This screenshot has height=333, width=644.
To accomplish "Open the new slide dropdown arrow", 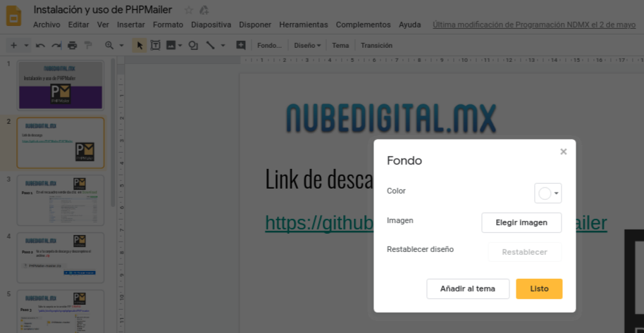I will [26, 46].
